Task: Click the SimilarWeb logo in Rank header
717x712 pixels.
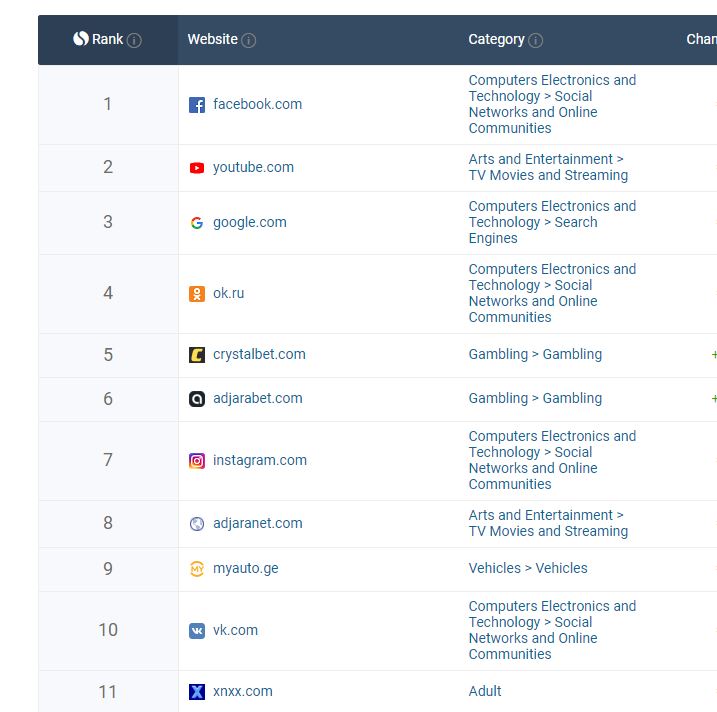Action: pos(81,39)
